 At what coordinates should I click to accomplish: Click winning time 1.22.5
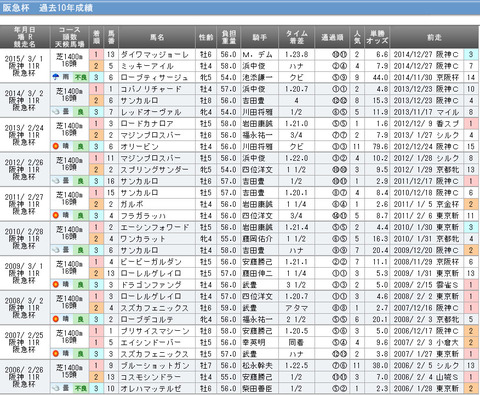pos(296,366)
